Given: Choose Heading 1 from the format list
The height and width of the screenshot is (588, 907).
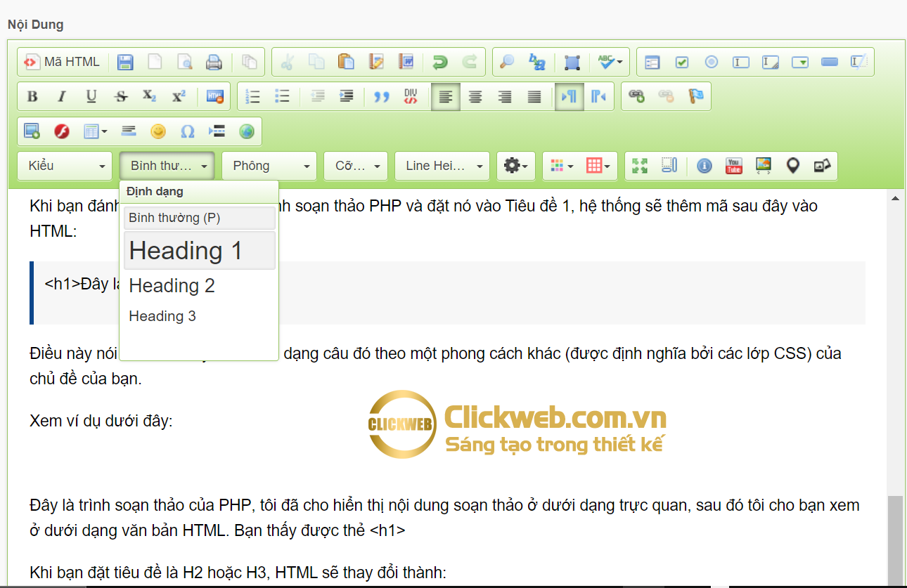Looking at the screenshot, I should tap(200, 251).
